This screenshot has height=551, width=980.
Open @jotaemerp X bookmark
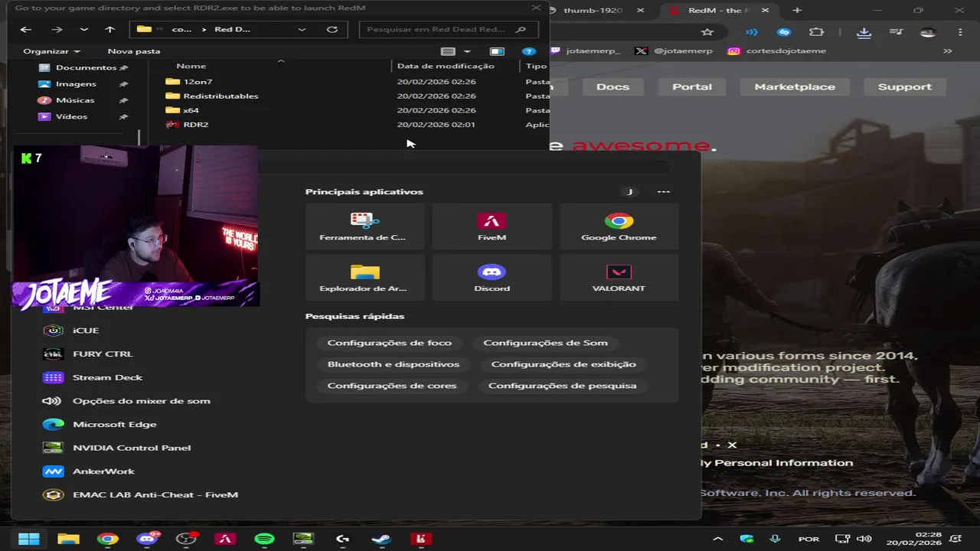[x=674, y=51]
